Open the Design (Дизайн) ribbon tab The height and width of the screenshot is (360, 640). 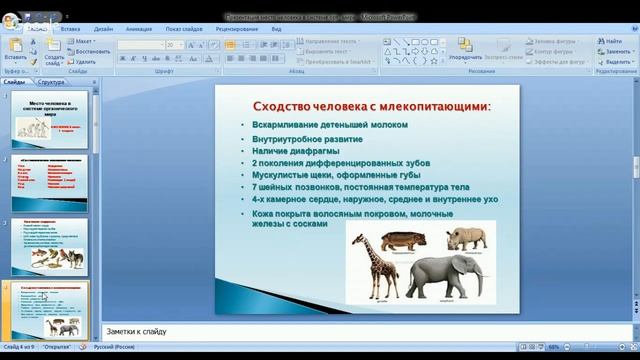103,29
